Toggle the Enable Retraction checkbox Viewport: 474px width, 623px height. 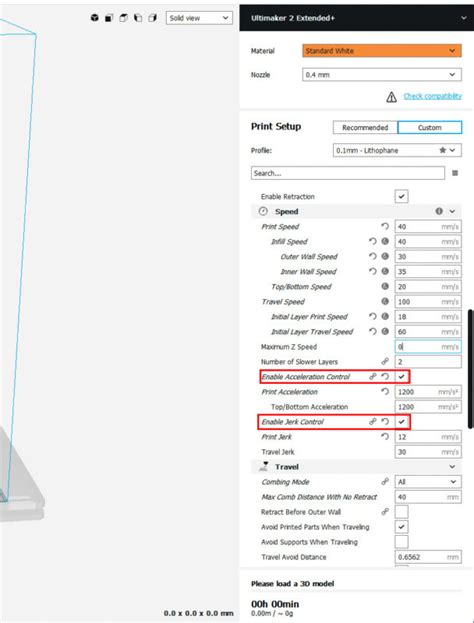[x=401, y=196]
